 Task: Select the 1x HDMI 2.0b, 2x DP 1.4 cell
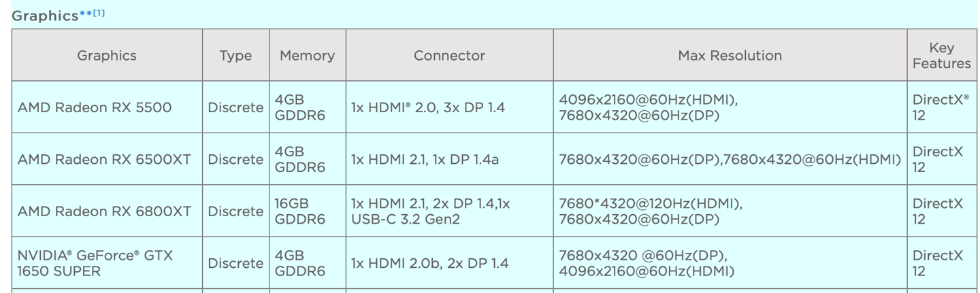[429, 263]
